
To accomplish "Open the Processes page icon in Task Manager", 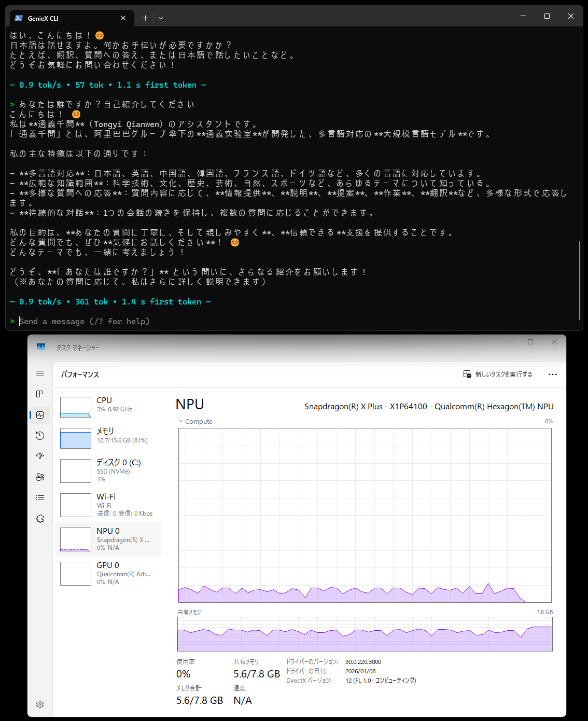I will point(40,394).
